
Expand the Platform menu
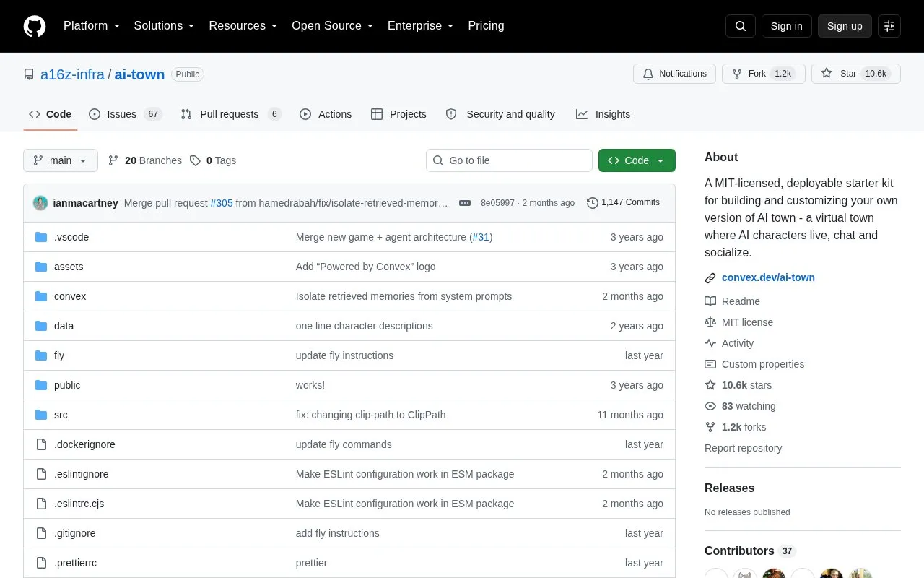pos(91,26)
